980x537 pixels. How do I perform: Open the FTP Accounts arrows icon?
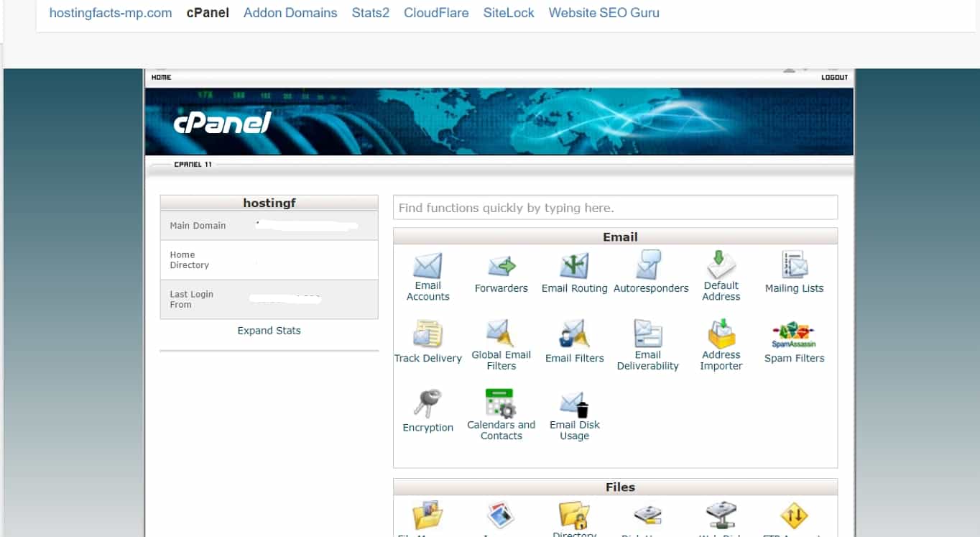tap(795, 515)
